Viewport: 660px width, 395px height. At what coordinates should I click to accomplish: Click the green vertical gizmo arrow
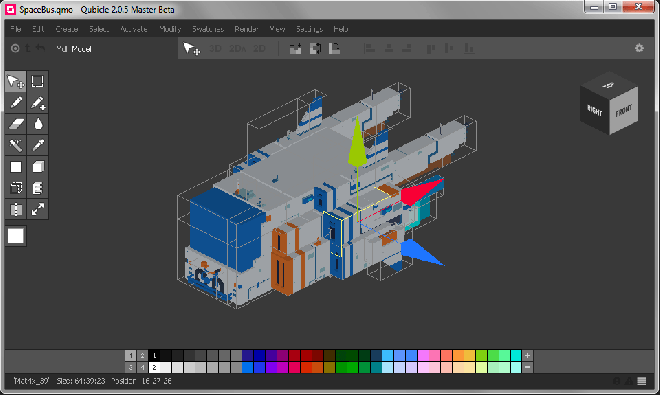pos(357,142)
